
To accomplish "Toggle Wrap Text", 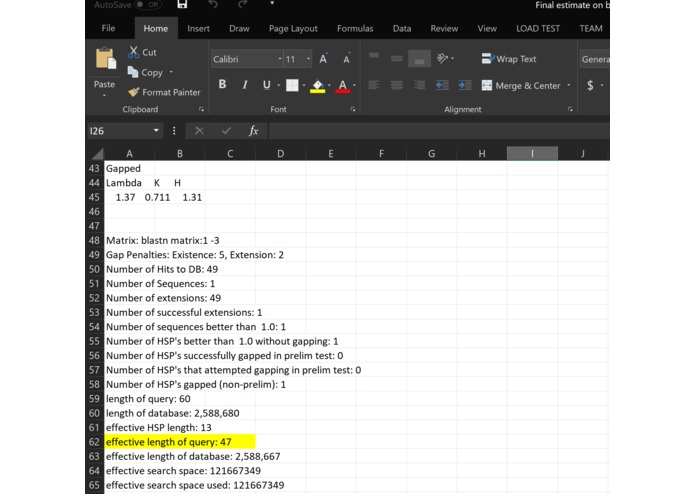I will [x=509, y=59].
